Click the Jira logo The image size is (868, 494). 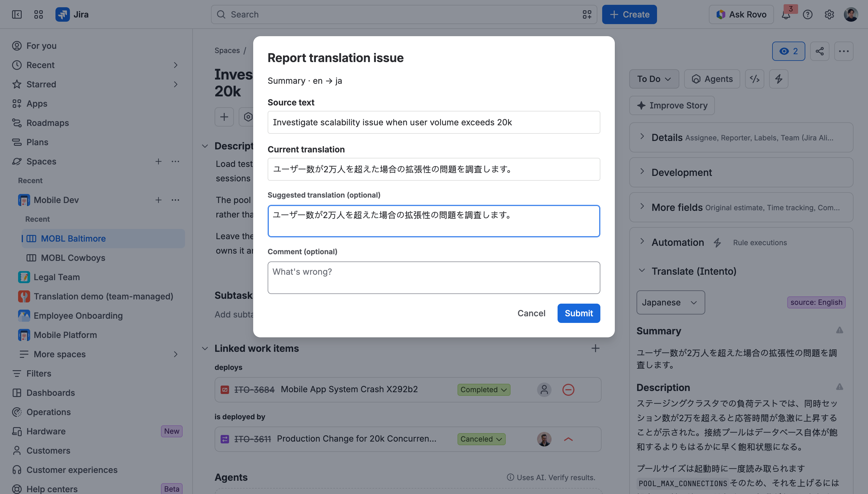72,14
